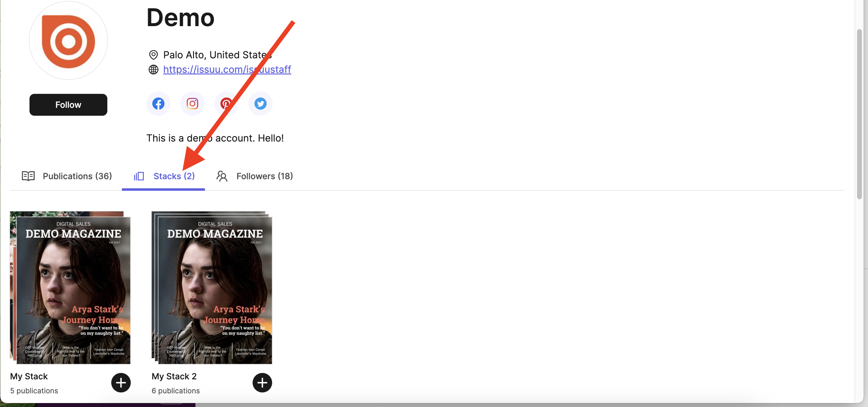Open the Twitter profile icon
The image size is (868, 407).
click(261, 104)
